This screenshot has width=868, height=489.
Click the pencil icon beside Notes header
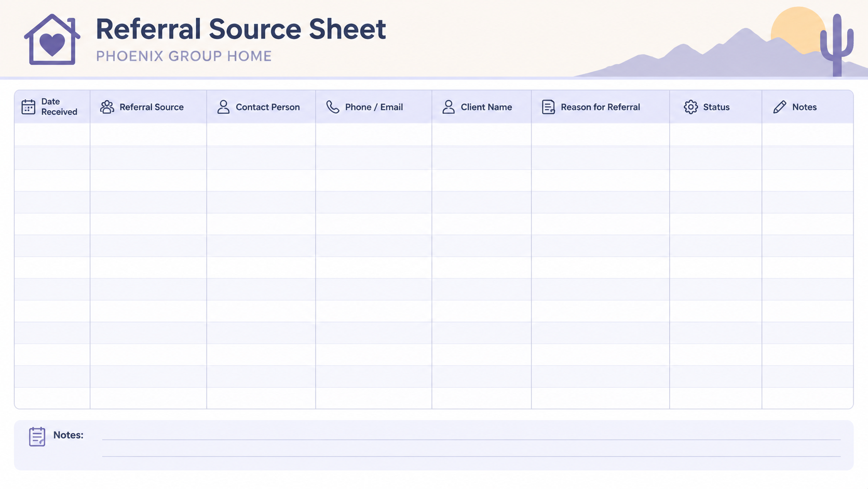779,107
